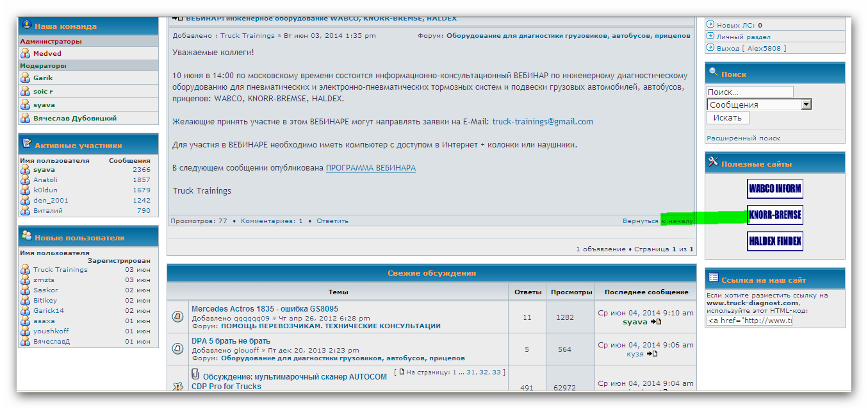Image resolution: width=868 pixels, height=409 pixels.
Task: Open Medved administrator profile
Action: pyautogui.click(x=47, y=54)
